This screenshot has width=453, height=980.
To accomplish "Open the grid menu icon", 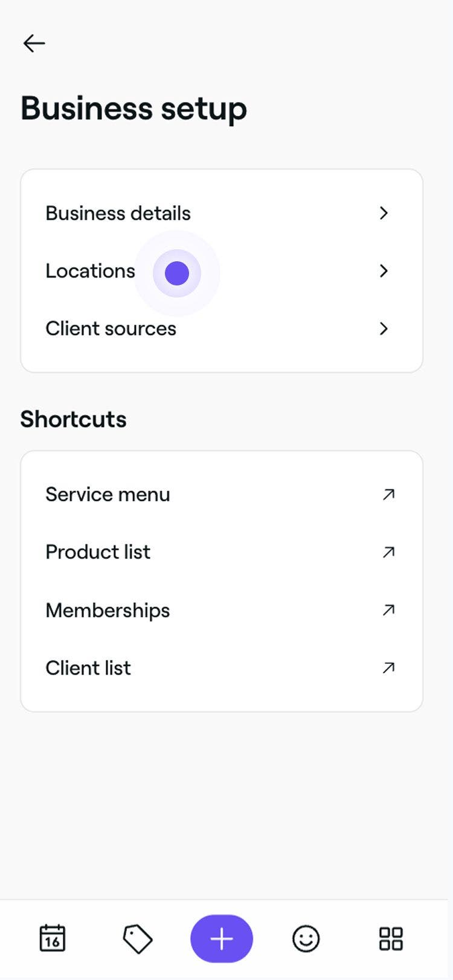I will (x=390, y=939).
